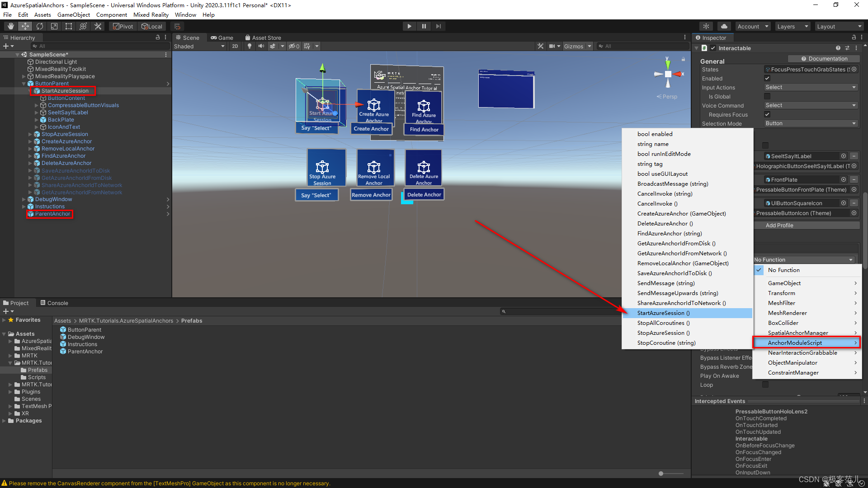
Task: Toggle the Enabled checkbox in Inspector
Action: (x=767, y=78)
